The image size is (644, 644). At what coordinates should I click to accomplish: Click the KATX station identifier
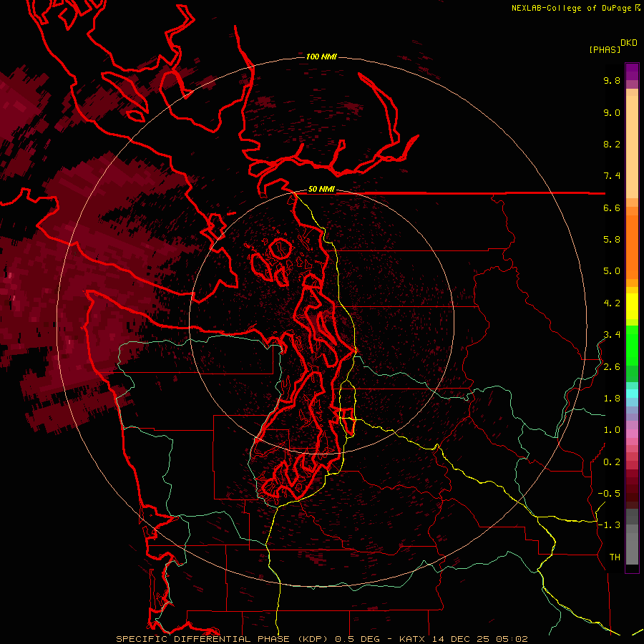pos(413,639)
